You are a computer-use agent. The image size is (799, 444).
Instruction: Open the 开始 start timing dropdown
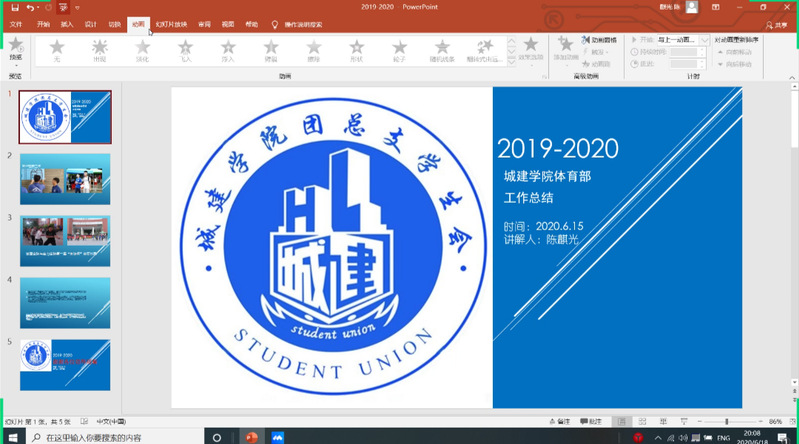coord(704,39)
